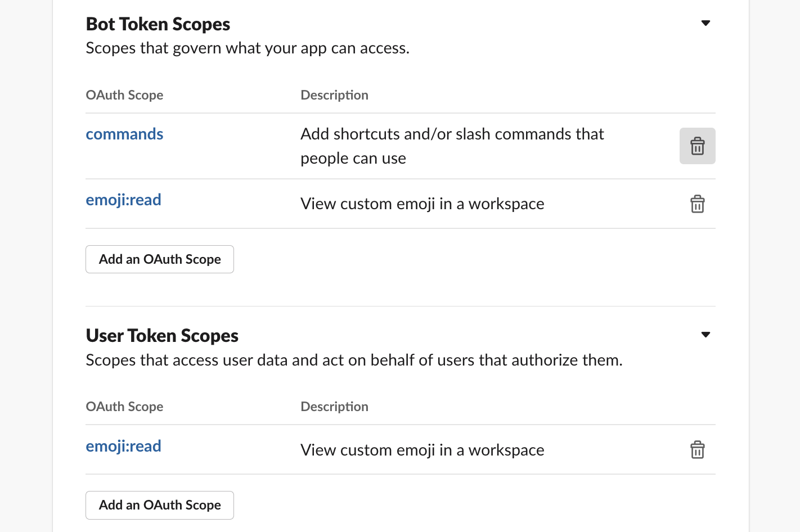This screenshot has height=532, width=800.
Task: Open the commands scope link
Action: tap(124, 134)
